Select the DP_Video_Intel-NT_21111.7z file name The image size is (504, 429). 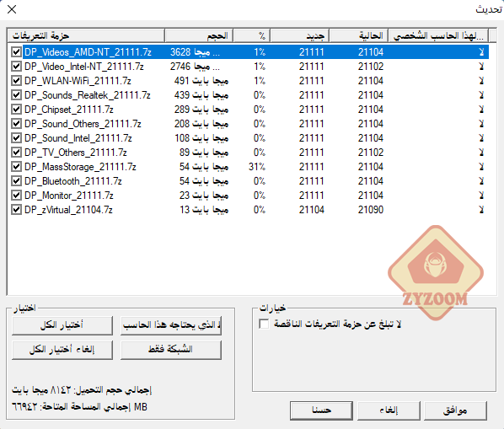tap(84, 67)
